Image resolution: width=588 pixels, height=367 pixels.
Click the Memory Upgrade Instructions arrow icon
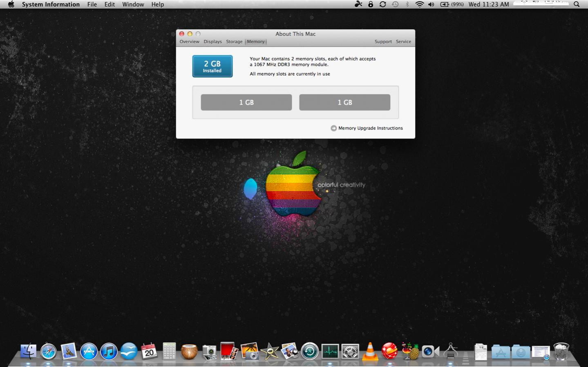click(x=333, y=128)
